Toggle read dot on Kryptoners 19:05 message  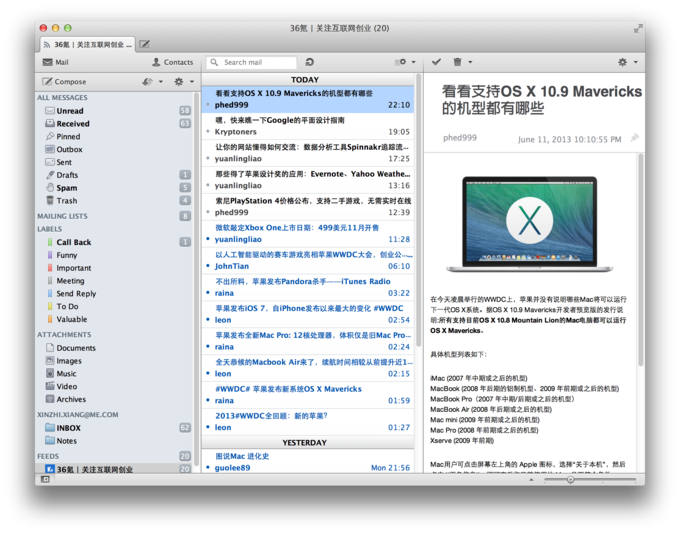point(208,131)
